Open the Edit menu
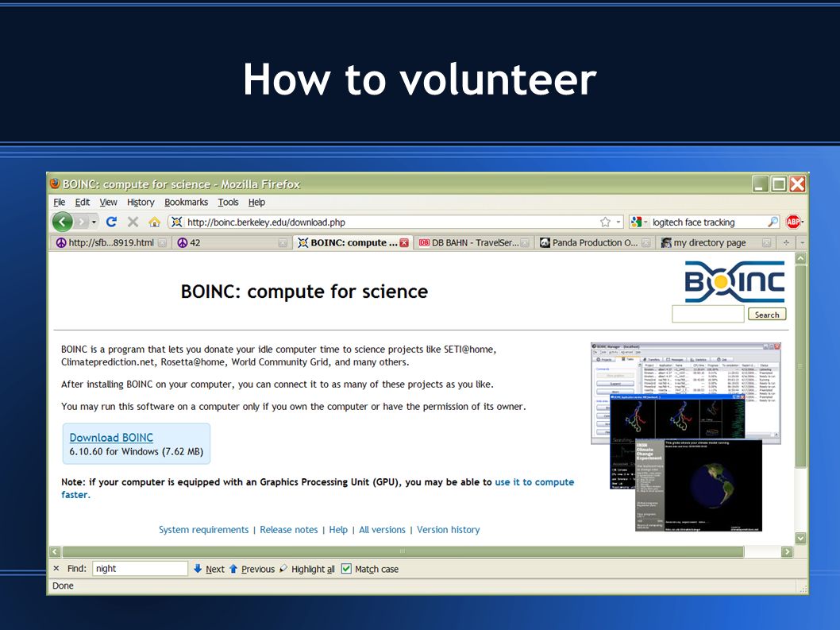The height and width of the screenshot is (630, 840). [83, 202]
